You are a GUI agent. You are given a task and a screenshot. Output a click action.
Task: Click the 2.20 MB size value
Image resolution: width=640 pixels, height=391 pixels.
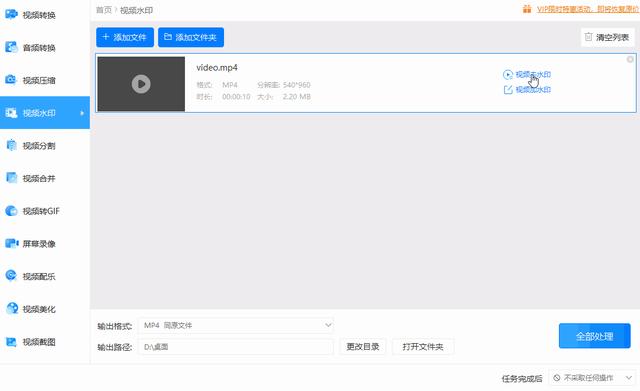(296, 97)
